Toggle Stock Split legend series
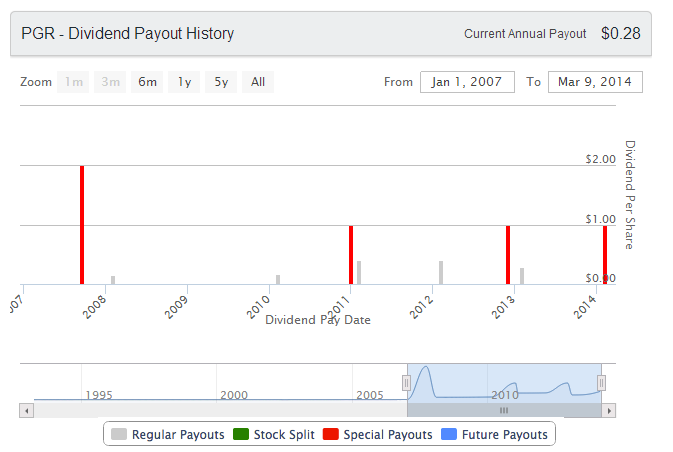This screenshot has width=673, height=452. click(x=274, y=434)
